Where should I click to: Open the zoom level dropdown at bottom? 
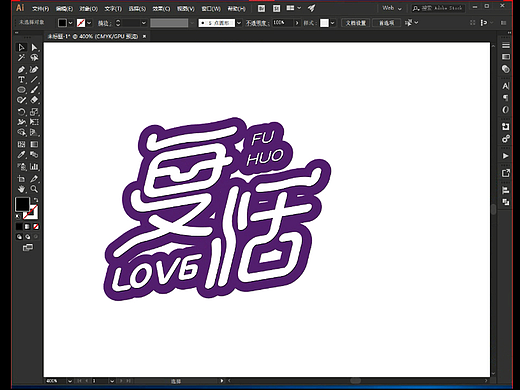pos(70,381)
